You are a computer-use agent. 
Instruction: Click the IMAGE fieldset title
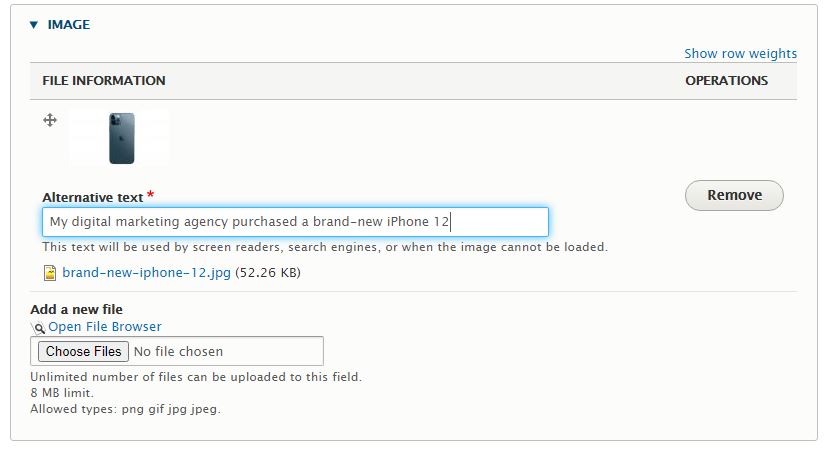pyautogui.click(x=68, y=25)
